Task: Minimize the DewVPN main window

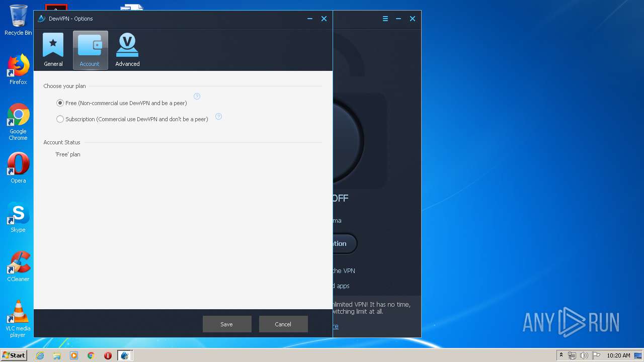Action: 398,19
